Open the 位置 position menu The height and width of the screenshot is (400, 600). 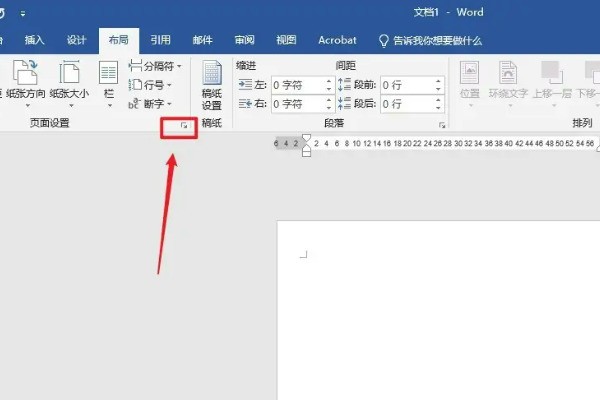tap(470, 84)
